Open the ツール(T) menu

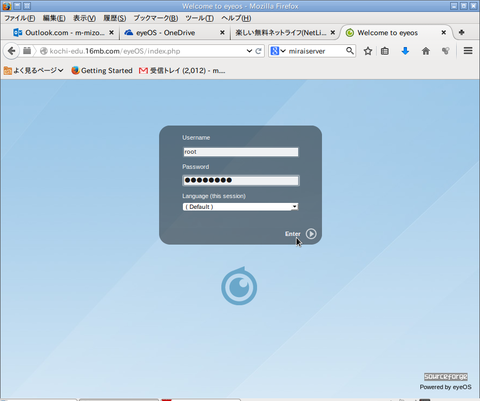point(199,18)
